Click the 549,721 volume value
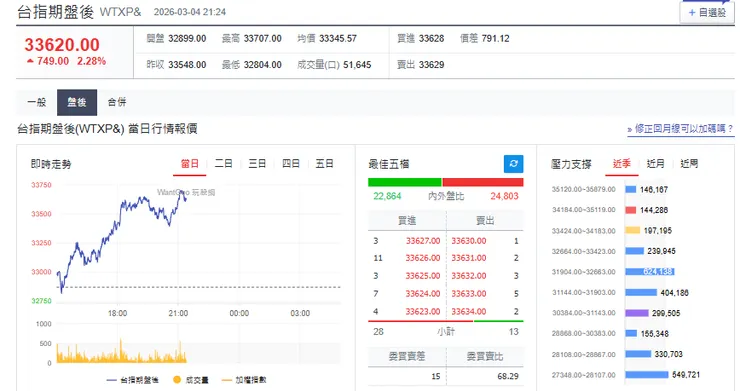 pyautogui.click(x=686, y=375)
